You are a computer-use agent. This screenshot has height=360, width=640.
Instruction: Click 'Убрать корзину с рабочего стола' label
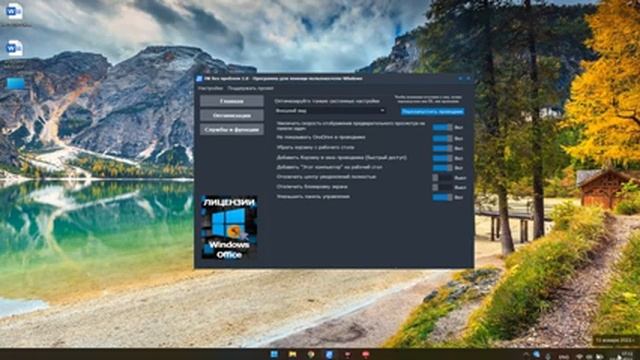316,147
